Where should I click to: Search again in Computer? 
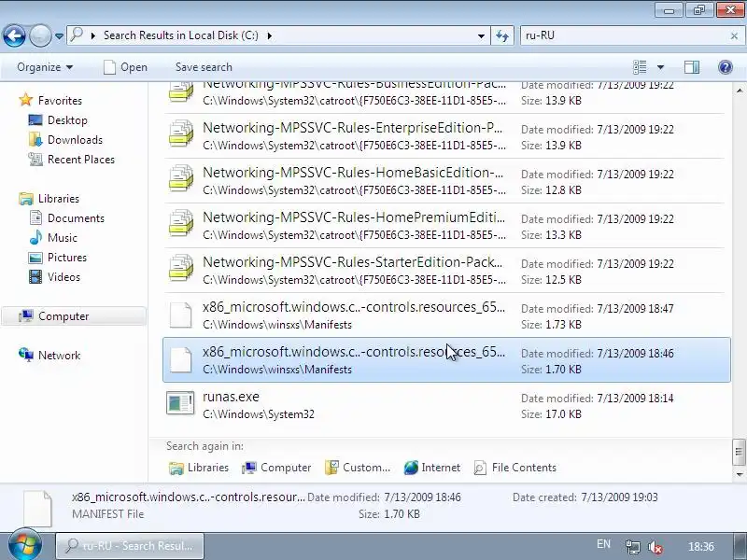[276, 468]
